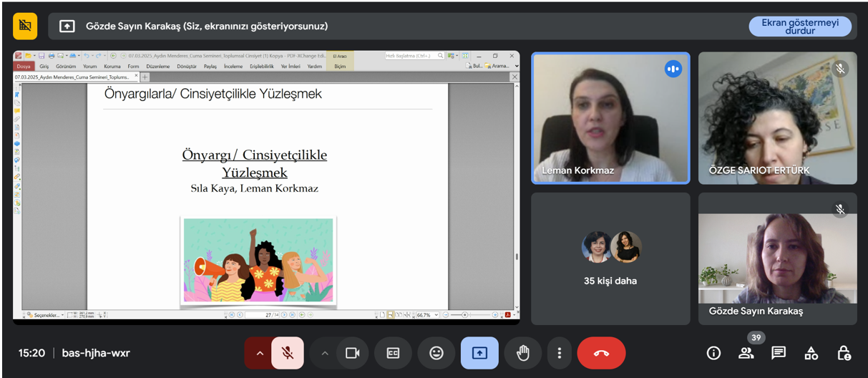Open the participants list showing 39 people
868x378 pixels.
[x=746, y=353]
